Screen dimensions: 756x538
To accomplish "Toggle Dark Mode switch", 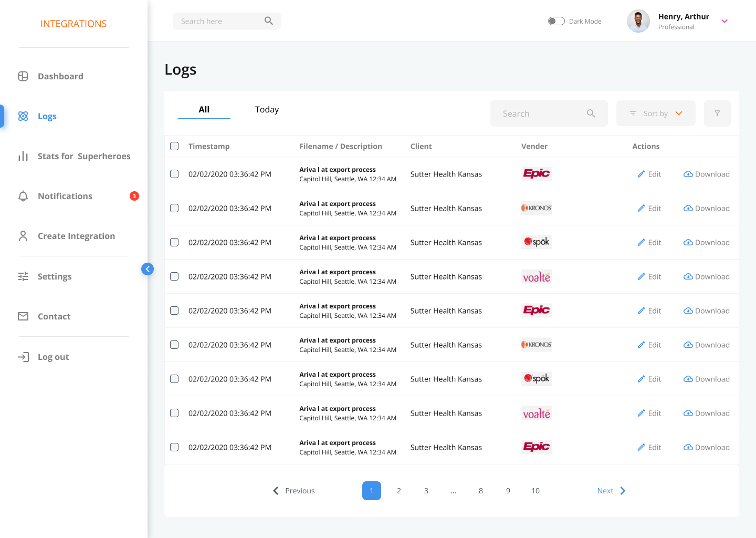I will pos(556,21).
